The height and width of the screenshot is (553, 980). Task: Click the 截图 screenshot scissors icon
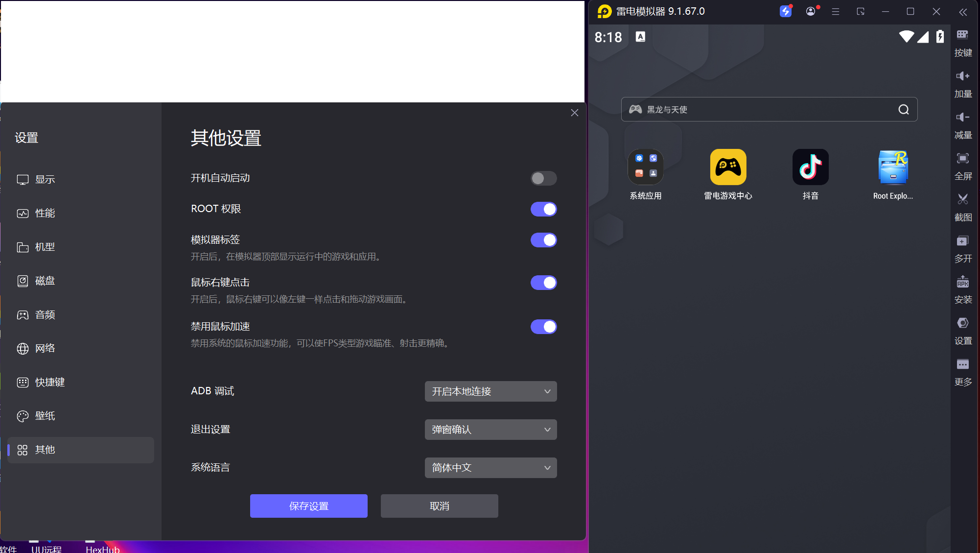coord(962,199)
